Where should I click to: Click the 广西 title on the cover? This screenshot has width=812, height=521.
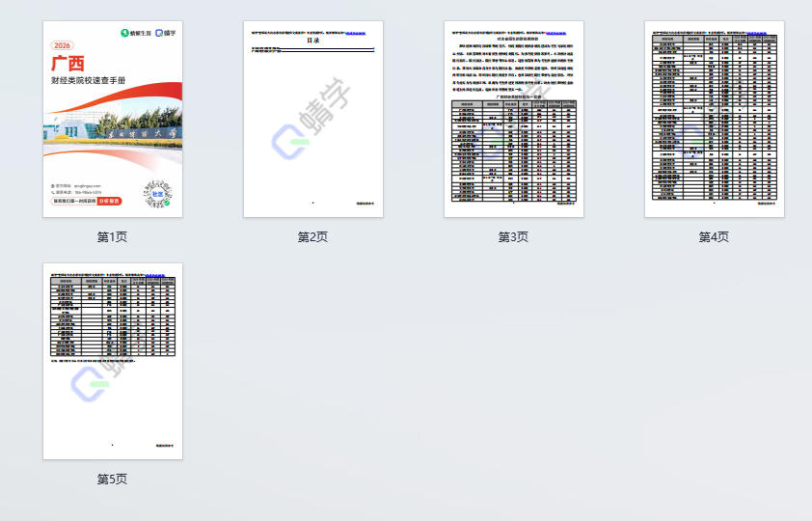coord(68,63)
